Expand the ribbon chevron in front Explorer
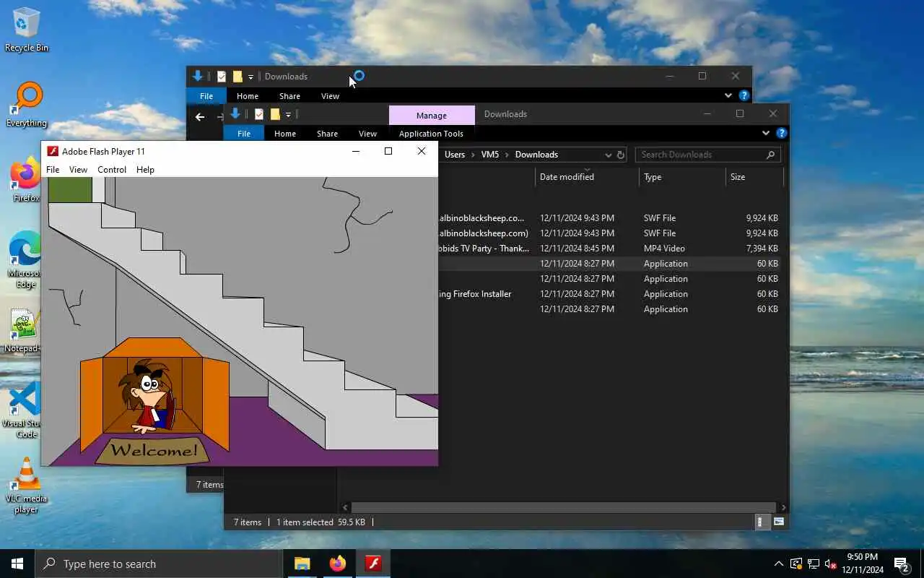Image resolution: width=924 pixels, height=578 pixels. tap(766, 133)
